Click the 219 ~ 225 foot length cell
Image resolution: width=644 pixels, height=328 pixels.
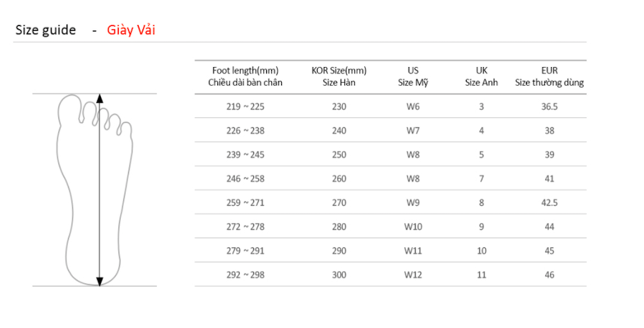pos(245,106)
